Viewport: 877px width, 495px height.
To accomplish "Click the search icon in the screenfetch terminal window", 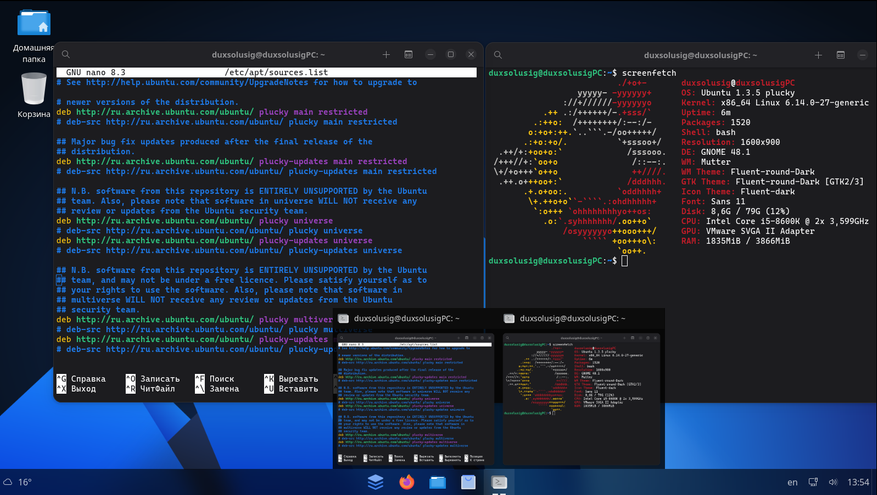I will pyautogui.click(x=497, y=54).
